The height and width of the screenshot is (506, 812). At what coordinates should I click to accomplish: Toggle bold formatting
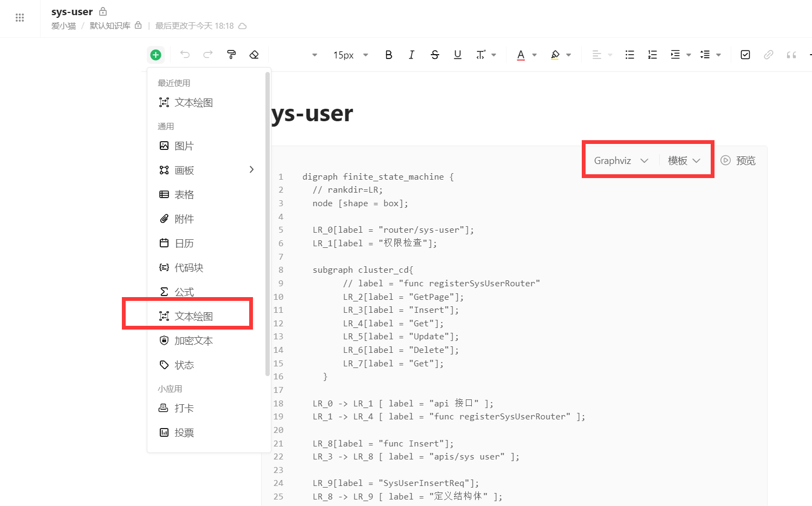(388, 55)
